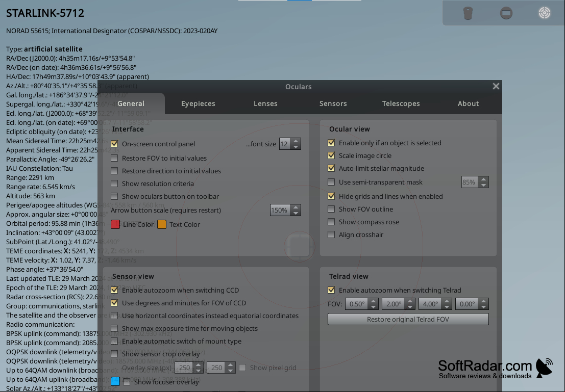Toggle Auto-limit stellar magnitude
The height and width of the screenshot is (392, 565).
pos(331,168)
